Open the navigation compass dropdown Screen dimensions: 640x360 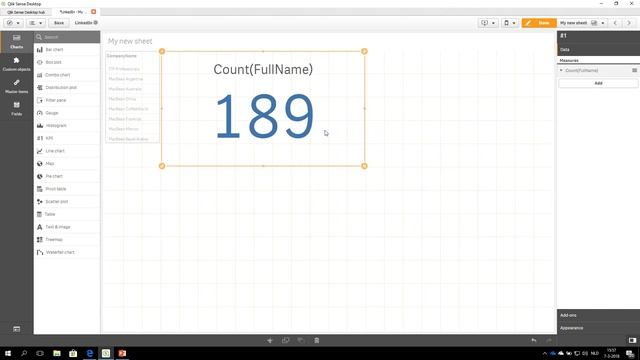13,23
